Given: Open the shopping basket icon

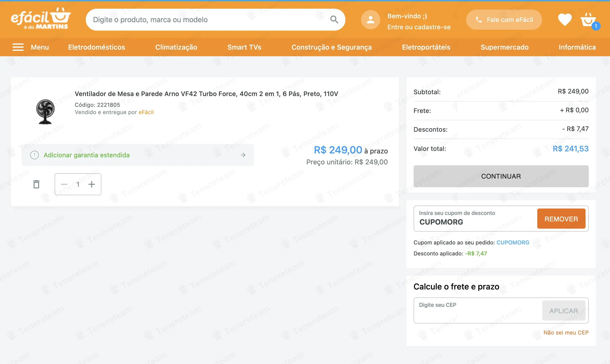Looking at the screenshot, I should (589, 20).
